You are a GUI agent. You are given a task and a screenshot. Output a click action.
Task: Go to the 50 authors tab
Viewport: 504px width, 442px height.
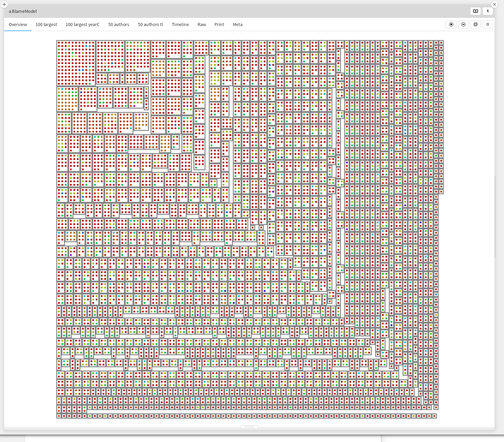pyautogui.click(x=119, y=25)
